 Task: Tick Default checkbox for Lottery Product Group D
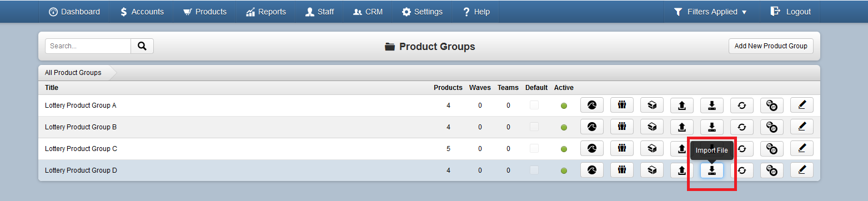click(534, 170)
